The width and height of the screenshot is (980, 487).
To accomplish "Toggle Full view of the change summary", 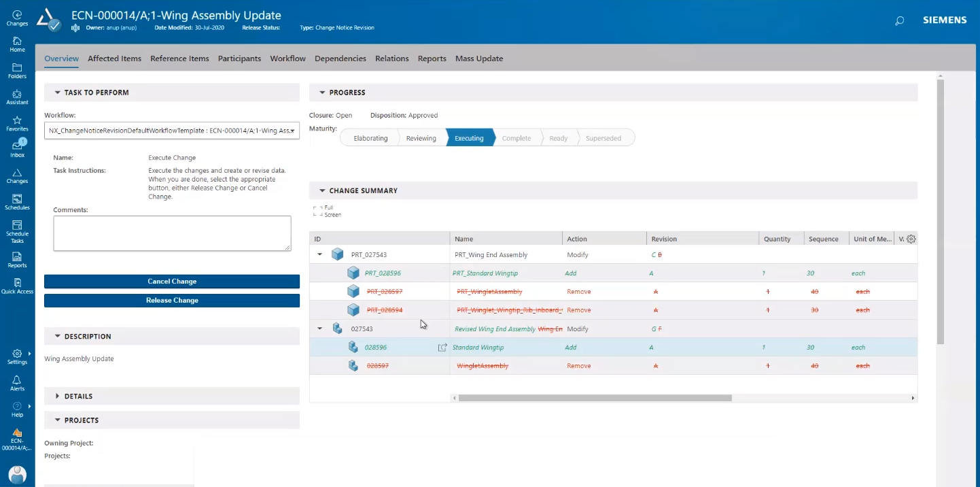I will tap(324, 207).
